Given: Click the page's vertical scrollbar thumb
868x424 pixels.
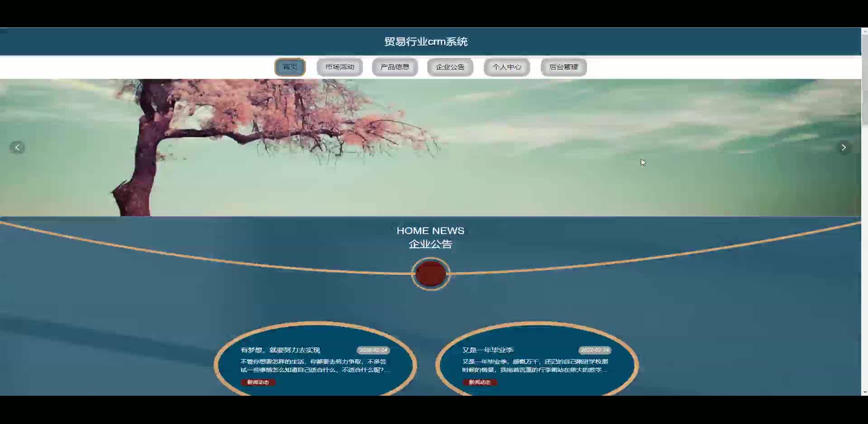Looking at the screenshot, I should coord(864,79).
